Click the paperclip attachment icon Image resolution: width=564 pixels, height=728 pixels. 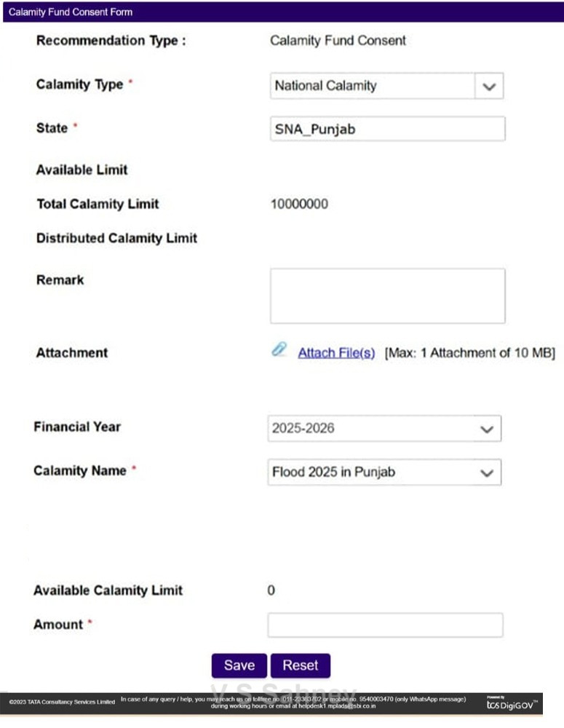coord(279,350)
